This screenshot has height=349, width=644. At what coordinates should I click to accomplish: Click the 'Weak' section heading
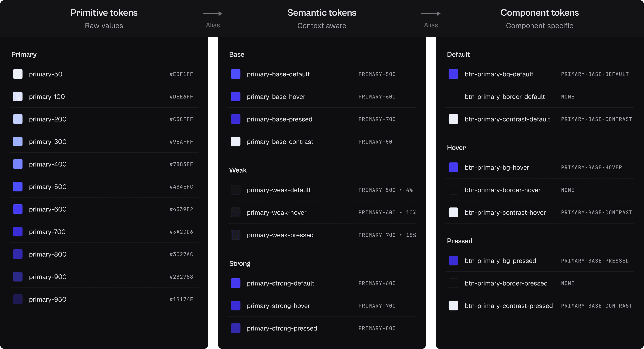point(238,170)
